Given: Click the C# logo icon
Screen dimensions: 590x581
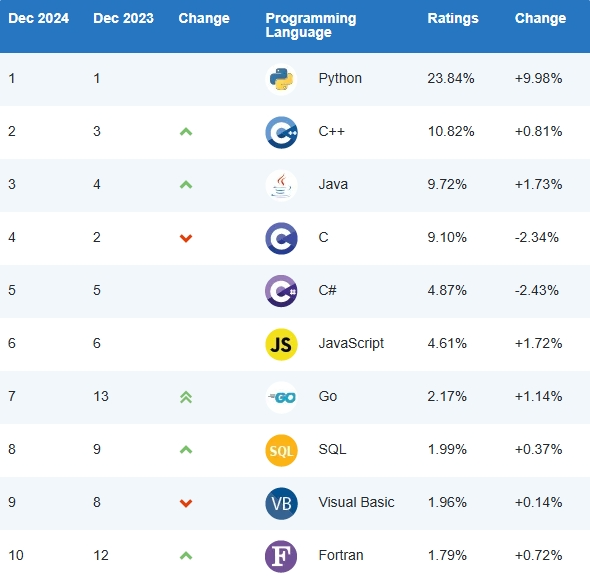Looking at the screenshot, I should pyautogui.click(x=281, y=291).
